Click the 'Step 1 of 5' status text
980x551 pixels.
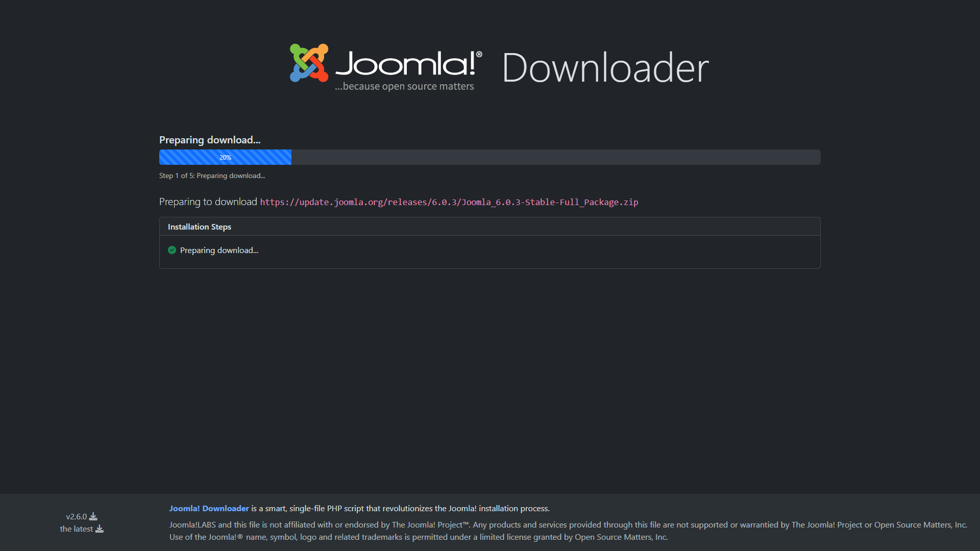(x=212, y=176)
